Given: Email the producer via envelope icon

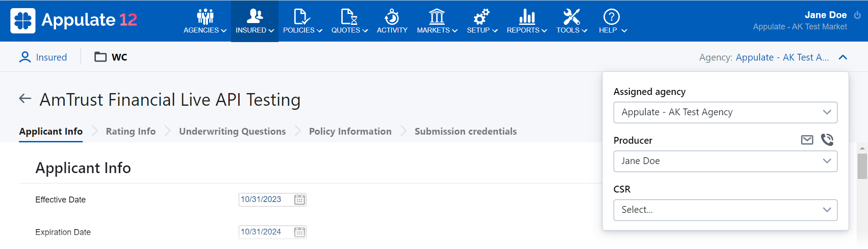Looking at the screenshot, I should tap(807, 140).
